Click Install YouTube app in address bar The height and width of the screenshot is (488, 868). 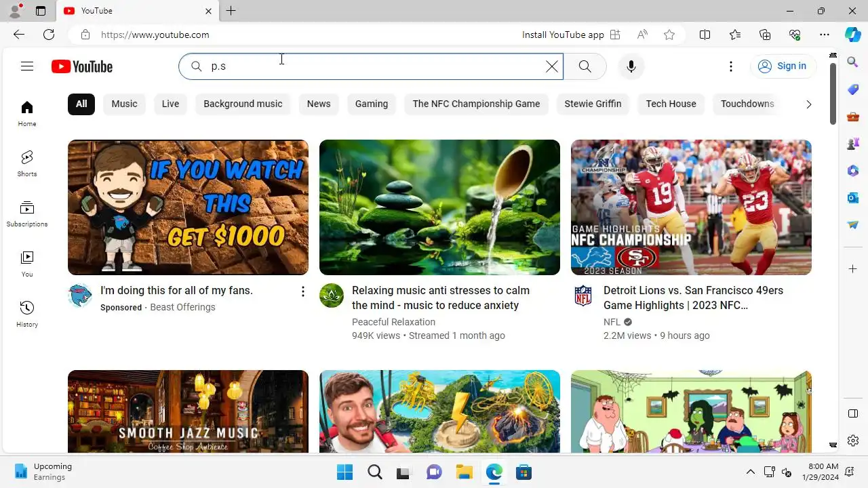(x=571, y=35)
